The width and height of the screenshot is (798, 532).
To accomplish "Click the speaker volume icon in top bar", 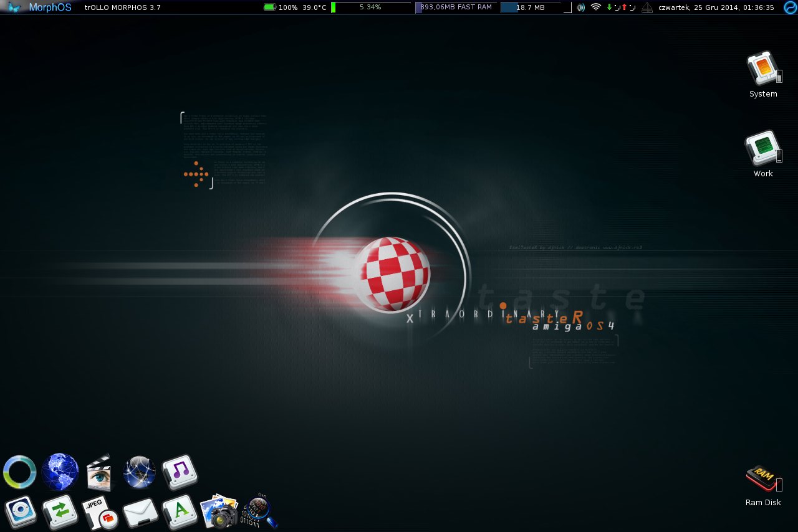I will 581,7.
